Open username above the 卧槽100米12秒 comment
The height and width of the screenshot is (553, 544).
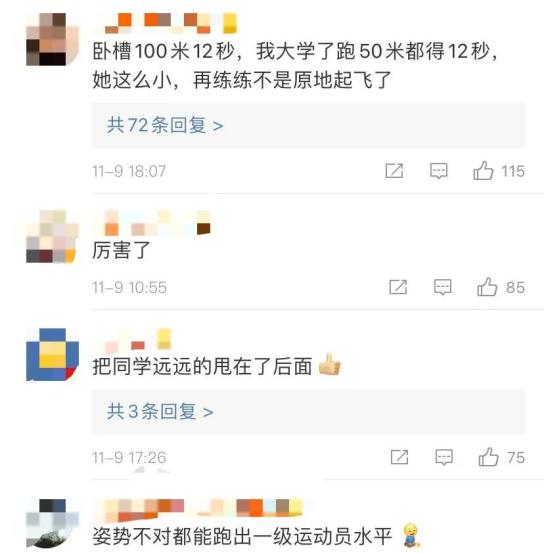coord(171,23)
